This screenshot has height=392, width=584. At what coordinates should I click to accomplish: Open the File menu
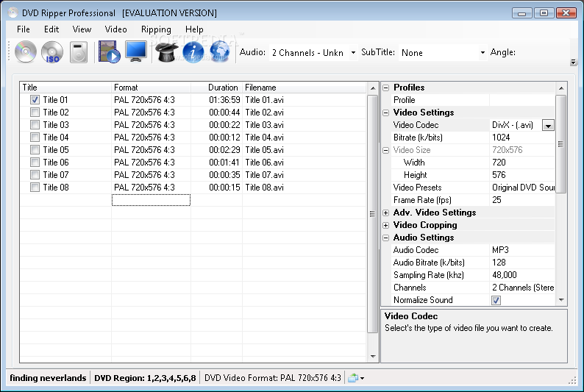click(x=23, y=29)
